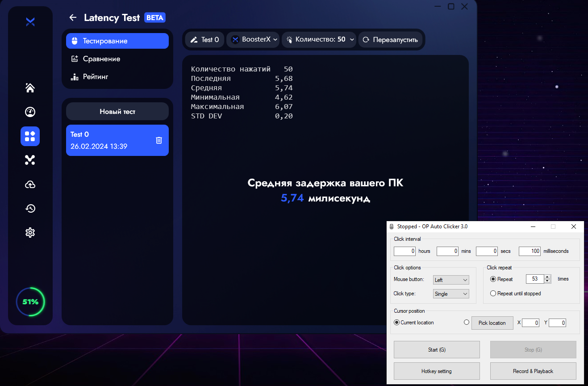This screenshot has height=386, width=588.
Task: Select the four-squares apps icon in sidebar
Action: point(30,136)
